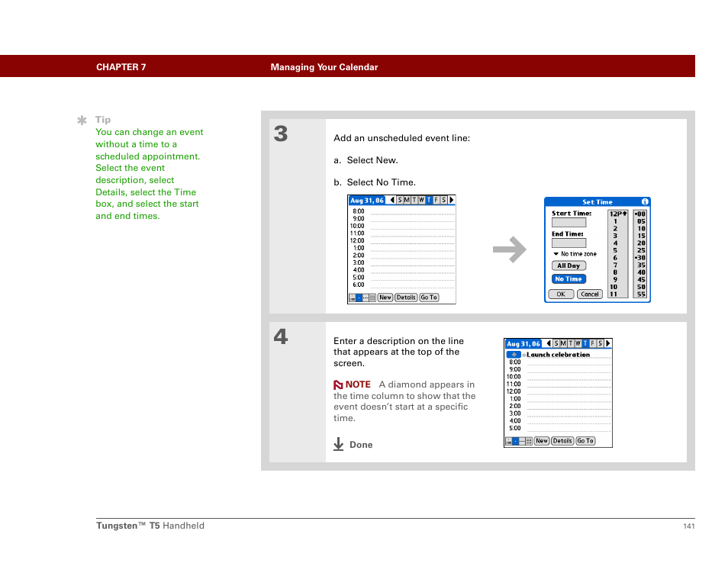Click Go To button in step 4 calendar
The height and width of the screenshot is (563, 728).
pos(585,441)
